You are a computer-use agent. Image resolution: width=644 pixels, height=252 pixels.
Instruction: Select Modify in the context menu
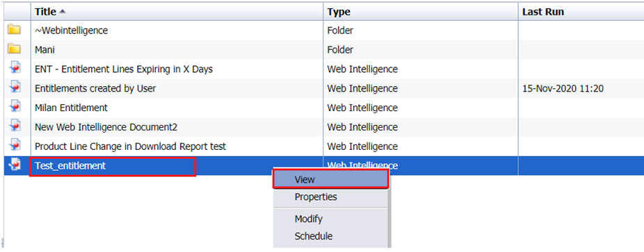tap(330, 219)
